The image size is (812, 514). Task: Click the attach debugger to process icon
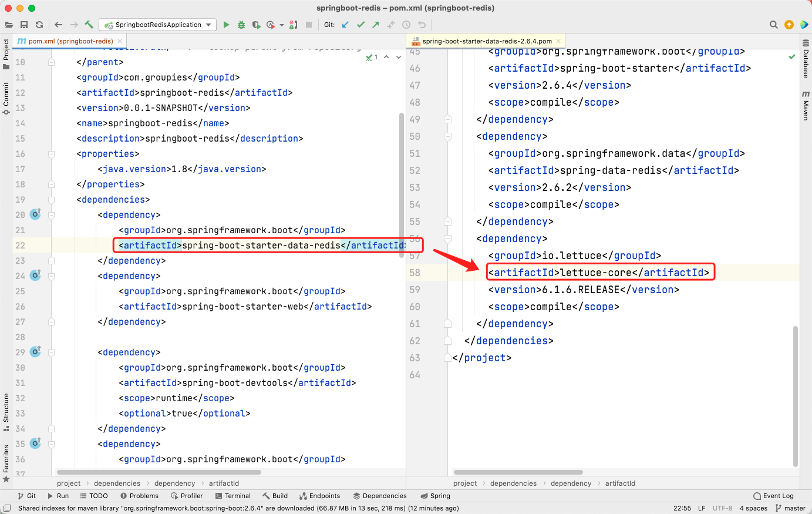[x=294, y=25]
